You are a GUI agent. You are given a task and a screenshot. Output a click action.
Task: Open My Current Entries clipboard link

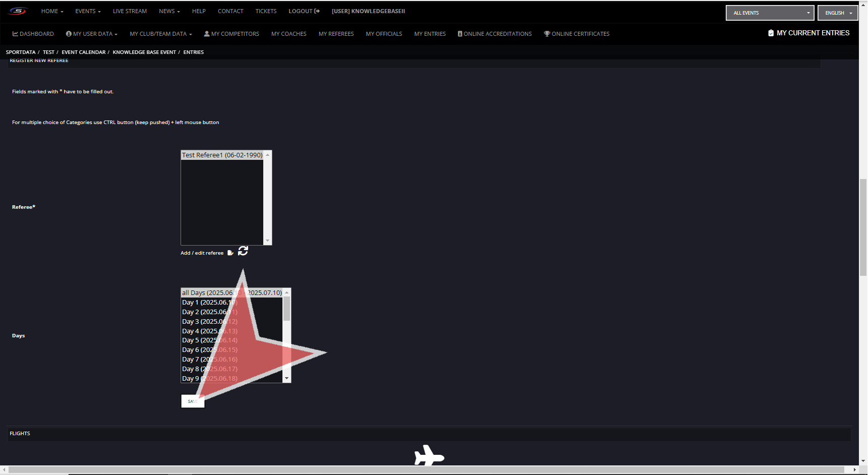(808, 33)
